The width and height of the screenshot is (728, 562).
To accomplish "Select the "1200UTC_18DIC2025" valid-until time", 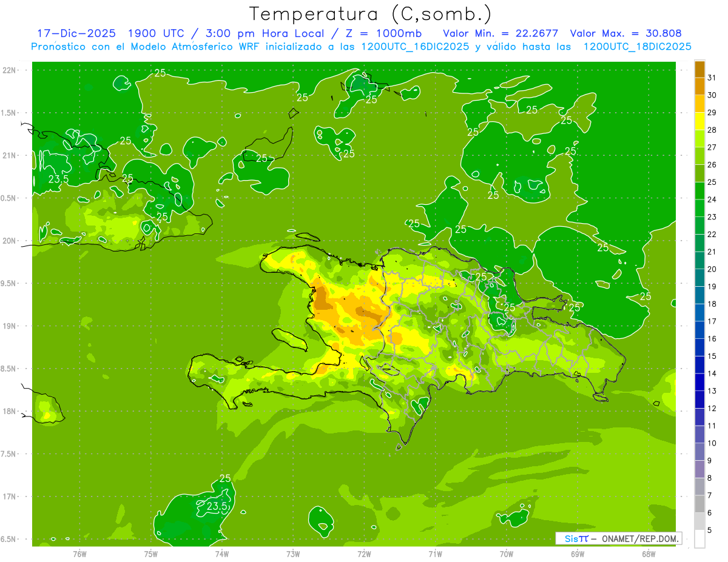I will click(x=637, y=47).
